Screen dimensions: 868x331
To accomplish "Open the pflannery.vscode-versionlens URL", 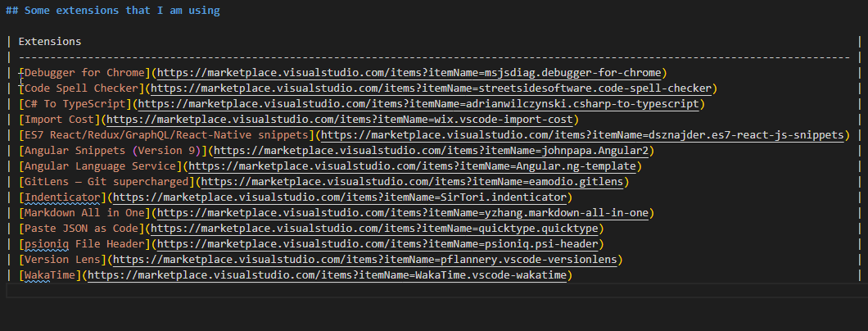I will [x=364, y=260].
